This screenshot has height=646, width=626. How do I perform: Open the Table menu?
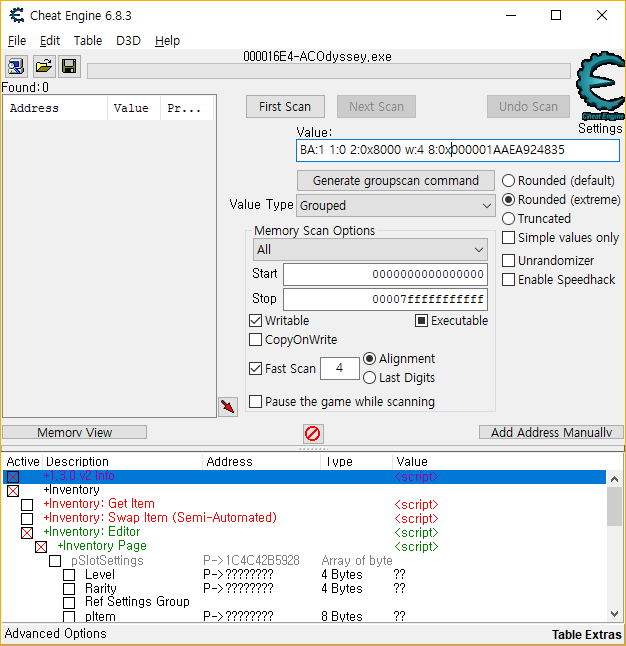(88, 41)
